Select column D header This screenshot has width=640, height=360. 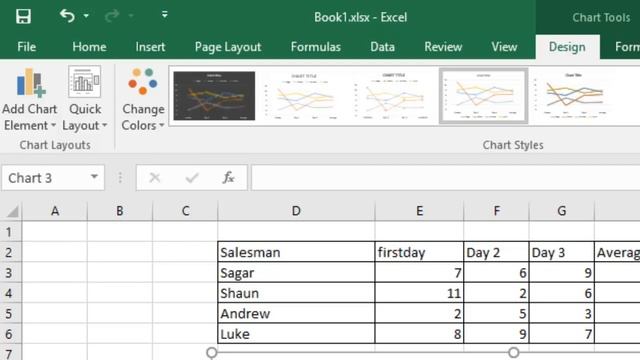(x=296, y=211)
